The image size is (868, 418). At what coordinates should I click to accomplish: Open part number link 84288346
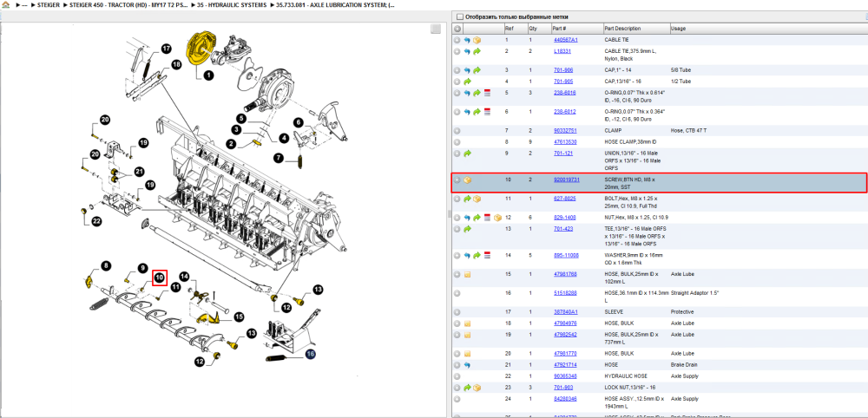click(x=565, y=398)
